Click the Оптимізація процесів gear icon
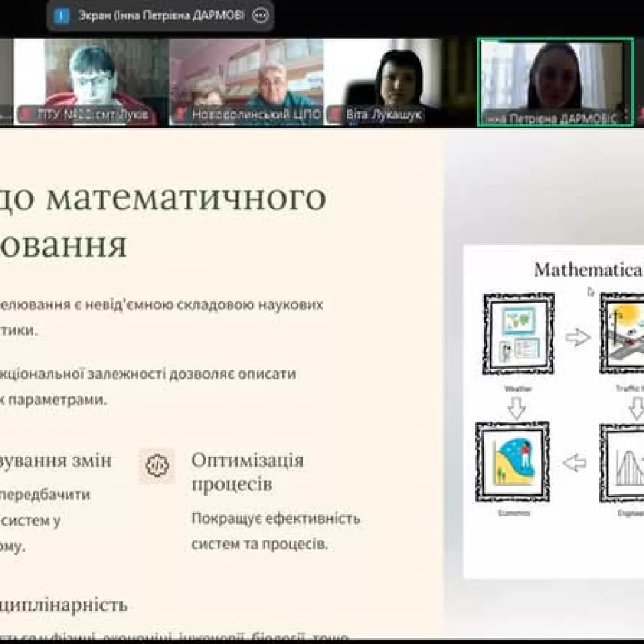Viewport: 644px width, 644px height. pos(157,466)
